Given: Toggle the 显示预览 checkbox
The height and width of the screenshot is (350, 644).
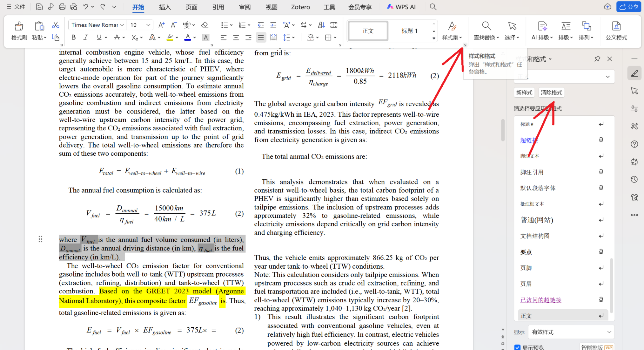Looking at the screenshot, I should [518, 347].
